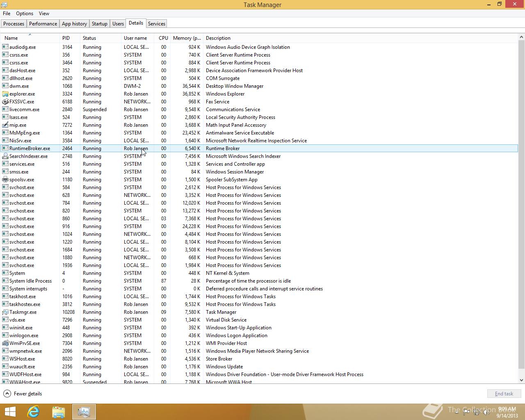Select the System Idle Process row

[259, 281]
